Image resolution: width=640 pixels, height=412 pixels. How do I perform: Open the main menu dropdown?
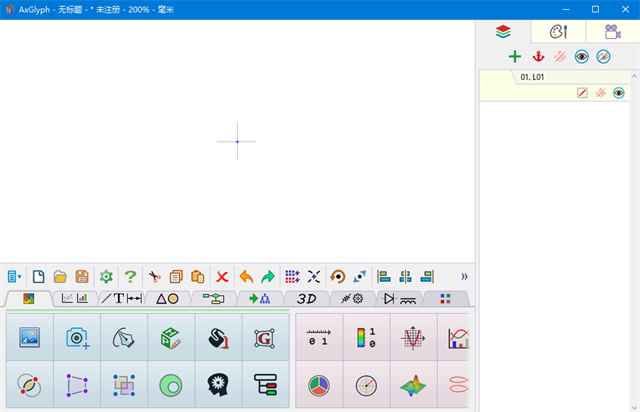coord(14,276)
